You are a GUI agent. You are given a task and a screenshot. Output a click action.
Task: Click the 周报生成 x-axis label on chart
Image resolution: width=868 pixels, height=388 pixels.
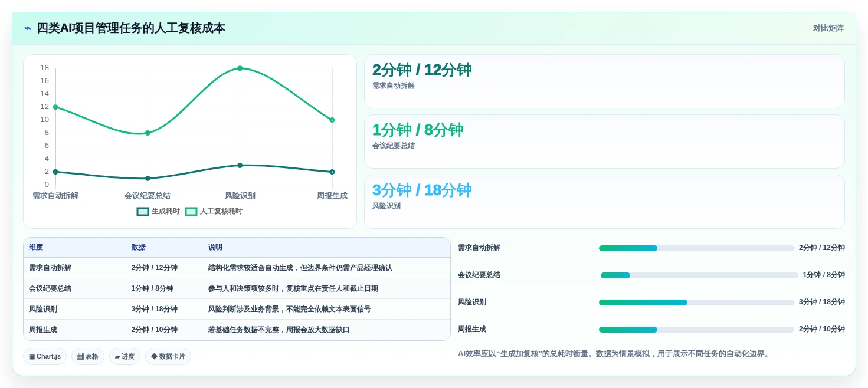(332, 196)
